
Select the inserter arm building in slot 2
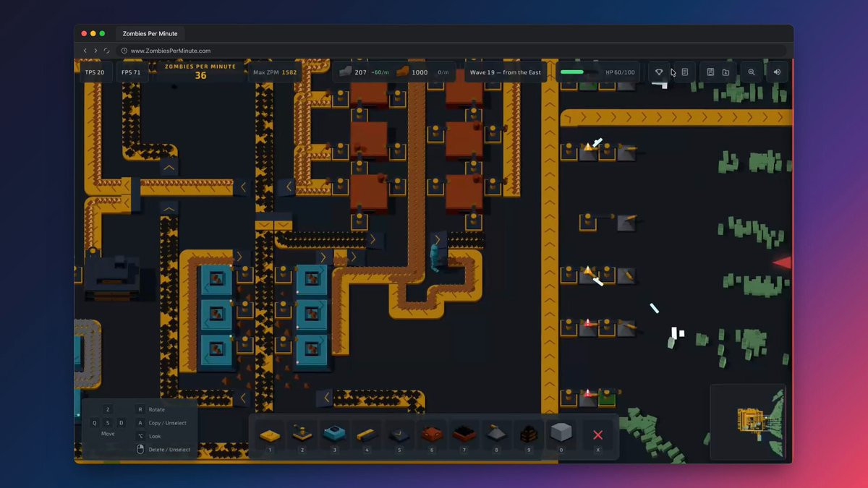tap(302, 435)
